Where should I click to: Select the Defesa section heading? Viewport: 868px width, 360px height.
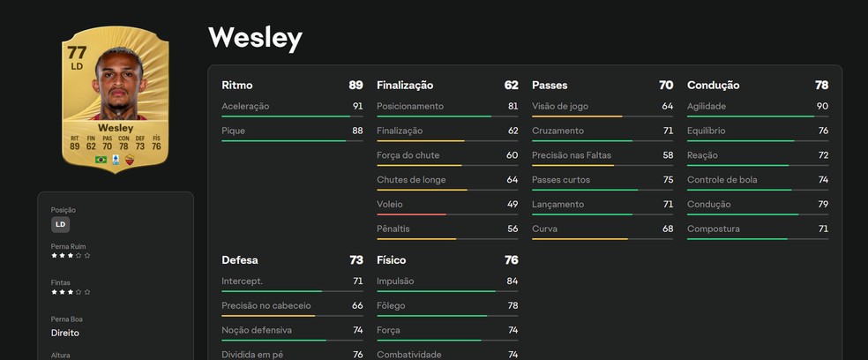coord(240,260)
